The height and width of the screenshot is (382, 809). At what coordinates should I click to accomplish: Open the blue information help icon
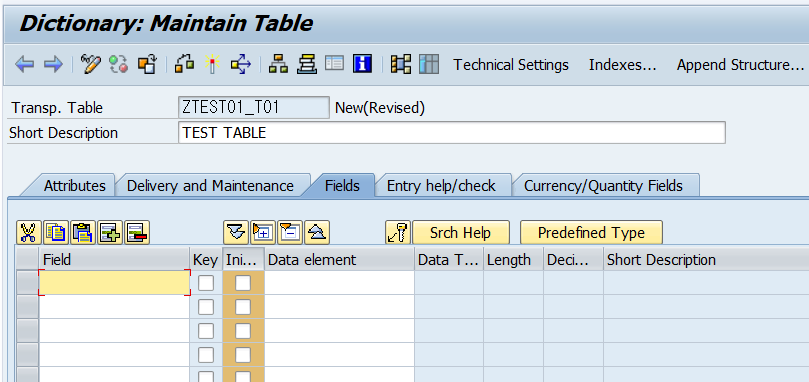[x=363, y=65]
